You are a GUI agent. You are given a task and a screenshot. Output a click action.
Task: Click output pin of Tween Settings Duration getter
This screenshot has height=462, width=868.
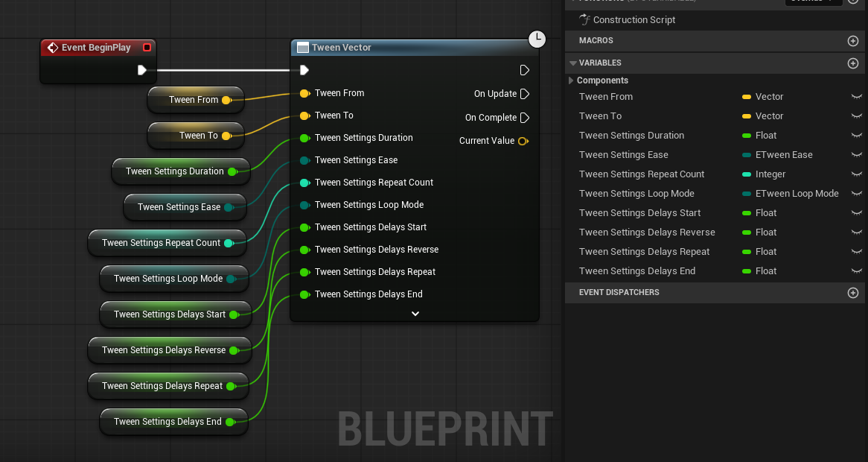pos(232,171)
